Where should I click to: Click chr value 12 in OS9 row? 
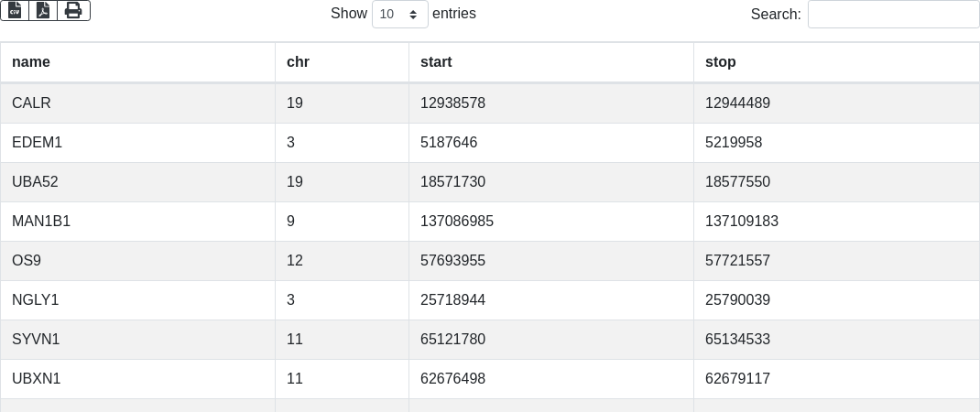point(295,261)
